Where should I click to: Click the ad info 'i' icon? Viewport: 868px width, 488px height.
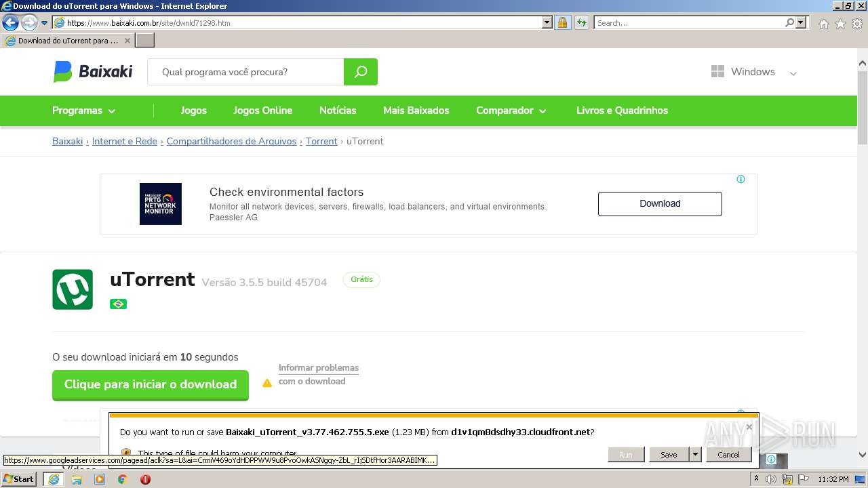coord(741,180)
